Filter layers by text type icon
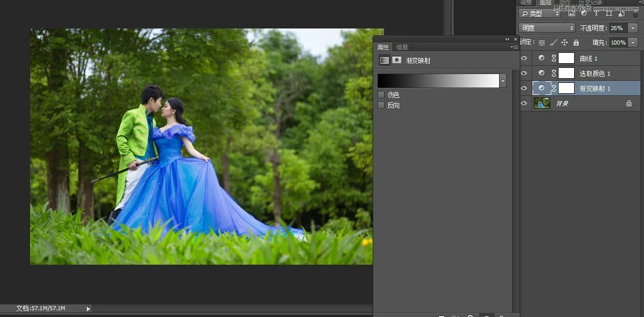644x317 pixels. click(596, 13)
